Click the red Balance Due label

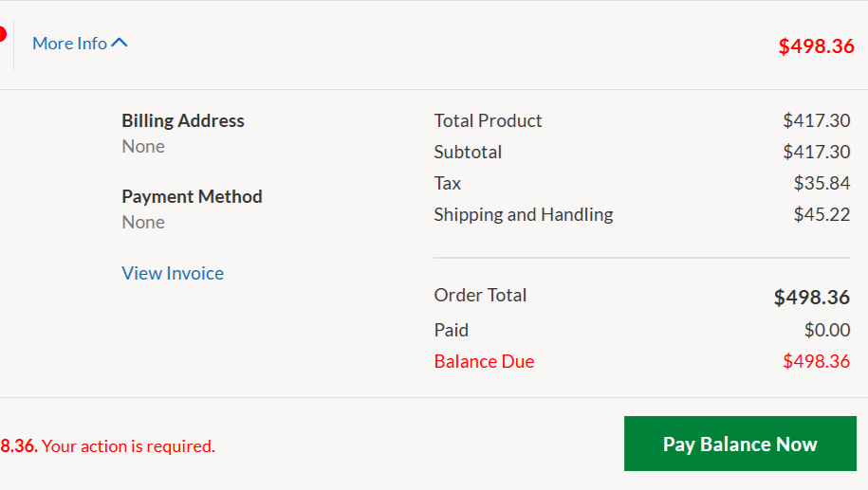[484, 361]
